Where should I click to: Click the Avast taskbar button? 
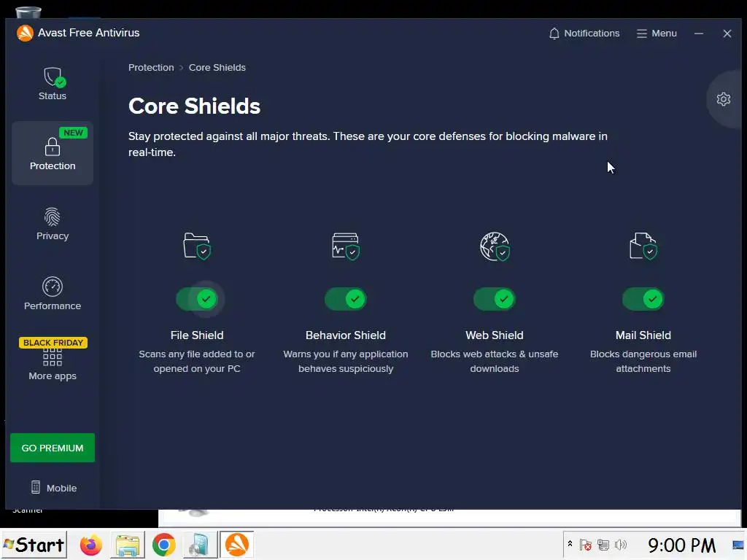tap(236, 545)
